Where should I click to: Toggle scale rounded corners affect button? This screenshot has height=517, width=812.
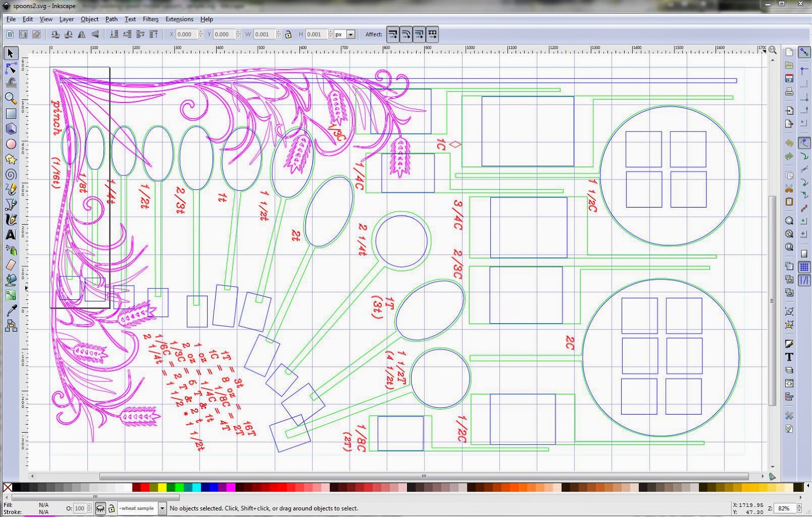(x=406, y=35)
